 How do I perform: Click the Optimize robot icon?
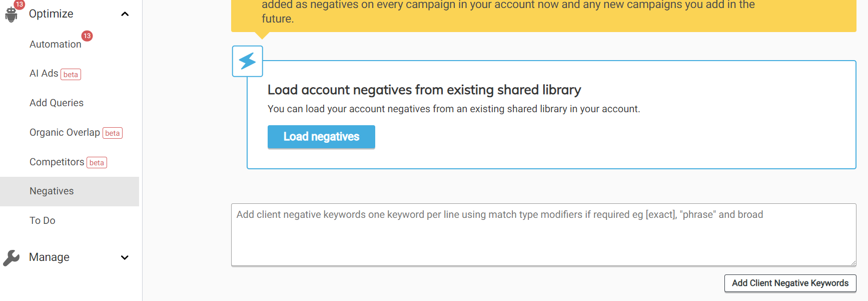pos(11,15)
